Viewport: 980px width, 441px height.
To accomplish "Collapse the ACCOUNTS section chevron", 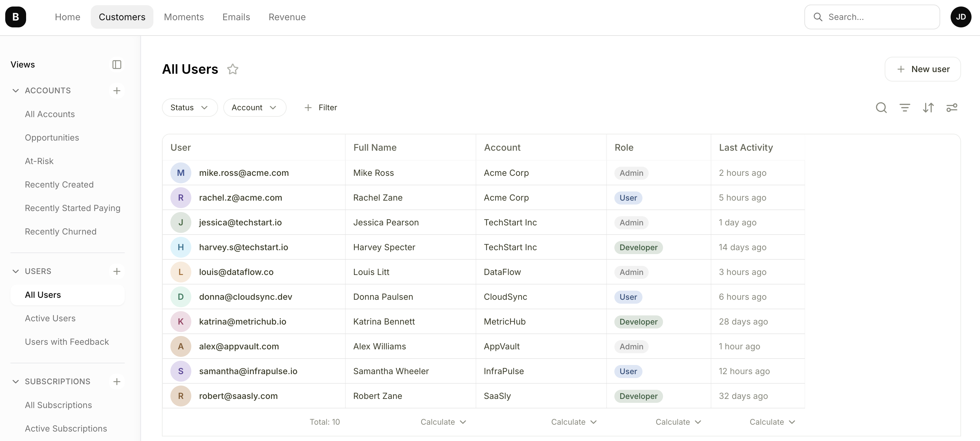I will tap(16, 90).
